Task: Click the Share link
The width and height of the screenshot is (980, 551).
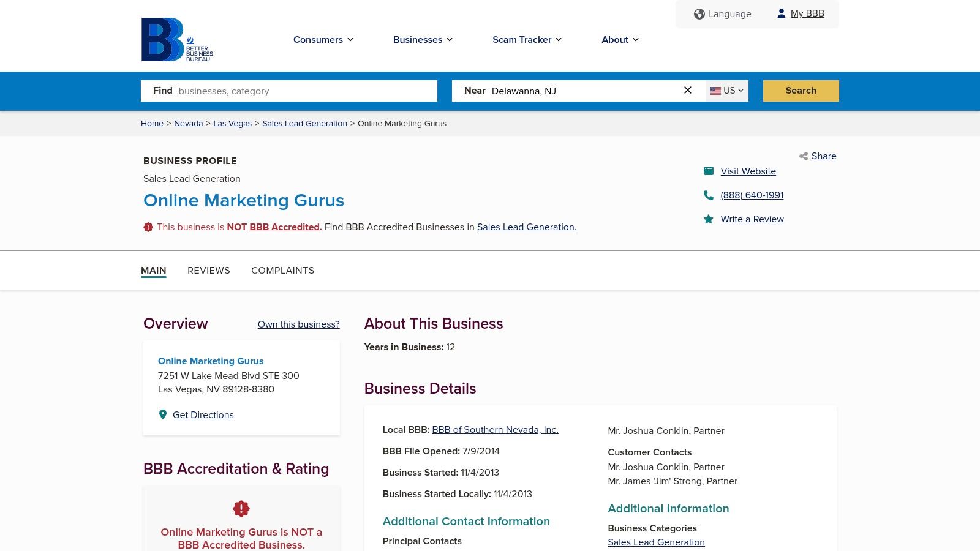Action: coord(824,156)
